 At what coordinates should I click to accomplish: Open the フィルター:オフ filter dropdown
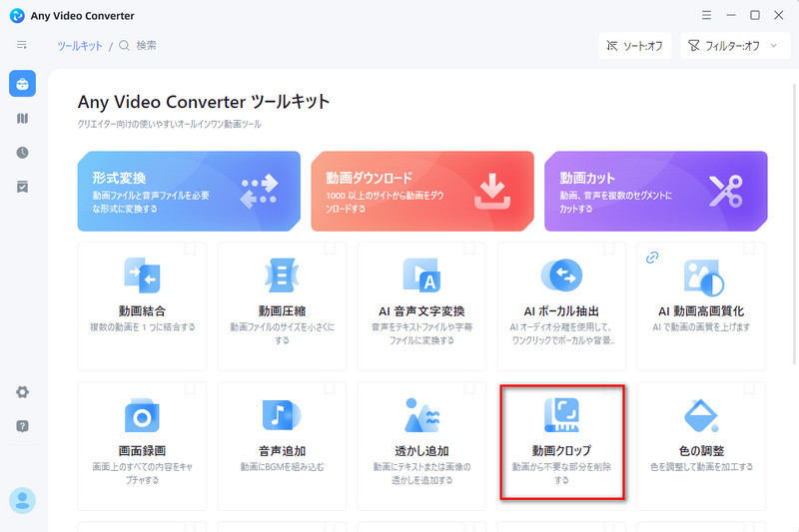[x=734, y=46]
